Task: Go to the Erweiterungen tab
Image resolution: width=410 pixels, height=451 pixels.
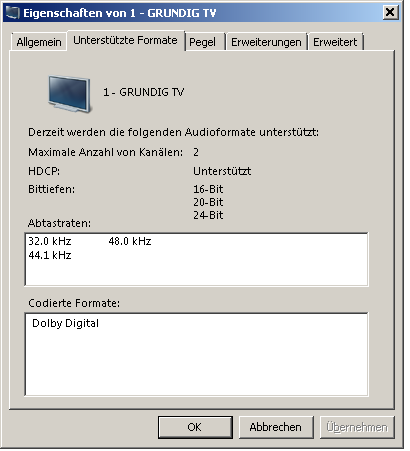Action: (x=266, y=42)
